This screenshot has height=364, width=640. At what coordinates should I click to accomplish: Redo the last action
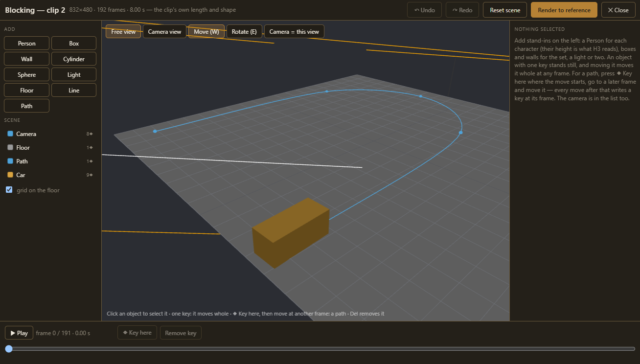pos(462,10)
